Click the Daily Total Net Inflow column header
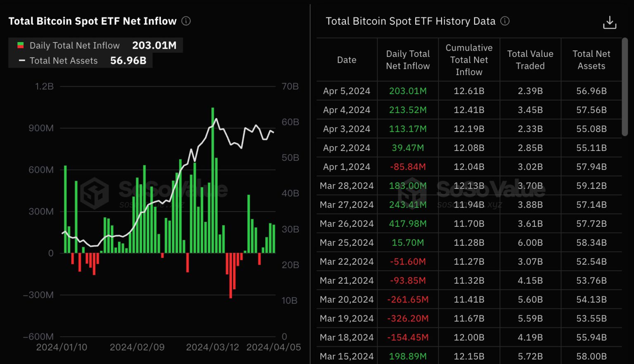 tap(408, 60)
